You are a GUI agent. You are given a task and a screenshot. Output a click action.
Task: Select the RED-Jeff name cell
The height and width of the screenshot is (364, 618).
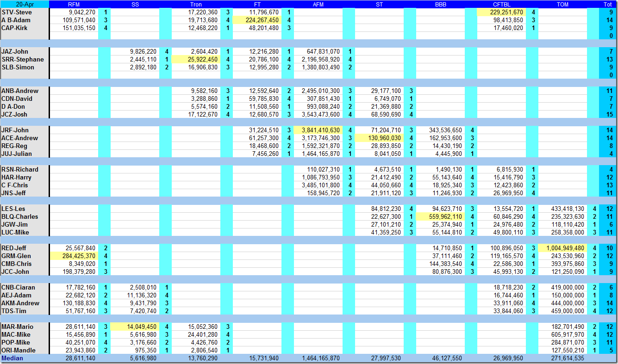coord(25,248)
